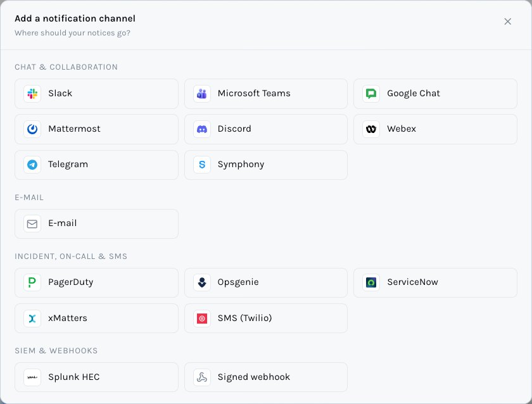Click the E-mail envelope icon

click(32, 224)
